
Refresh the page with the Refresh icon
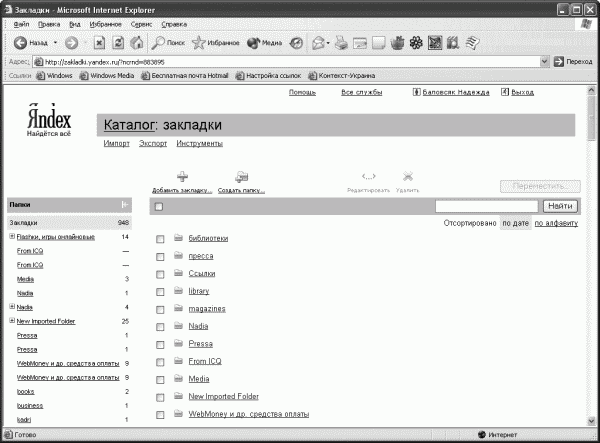click(x=118, y=43)
